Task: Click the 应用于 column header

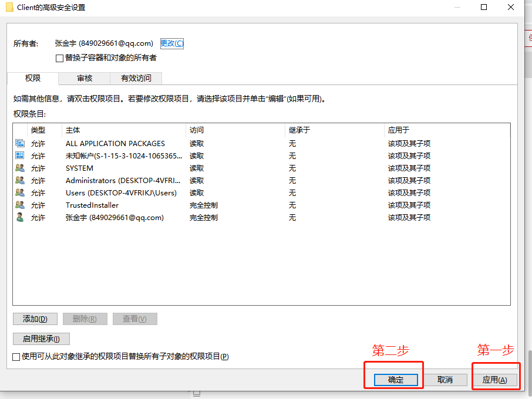Action: tap(447, 130)
